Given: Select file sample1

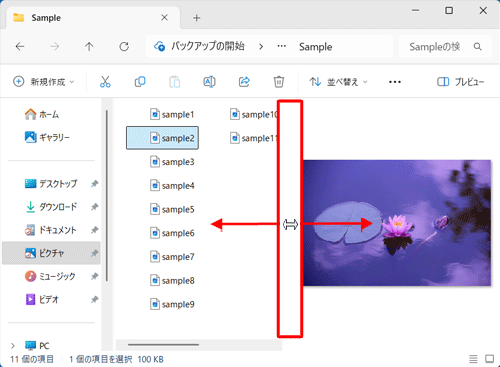Looking at the screenshot, I should point(172,114).
